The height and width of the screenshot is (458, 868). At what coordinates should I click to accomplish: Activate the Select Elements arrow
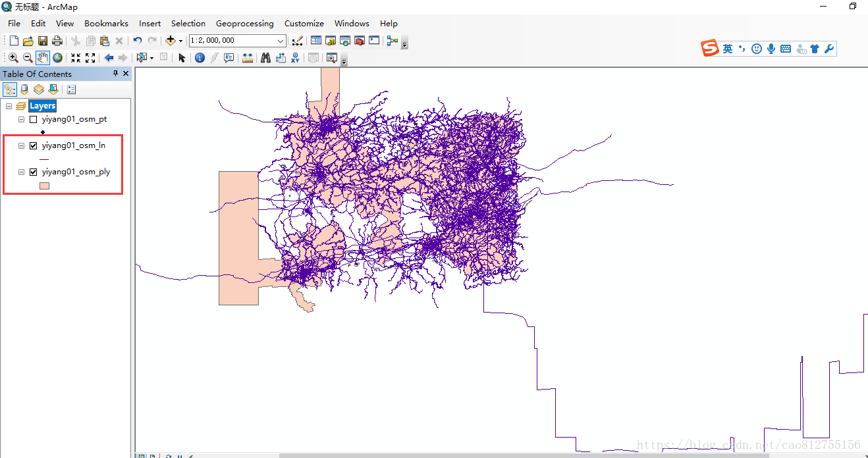(182, 58)
